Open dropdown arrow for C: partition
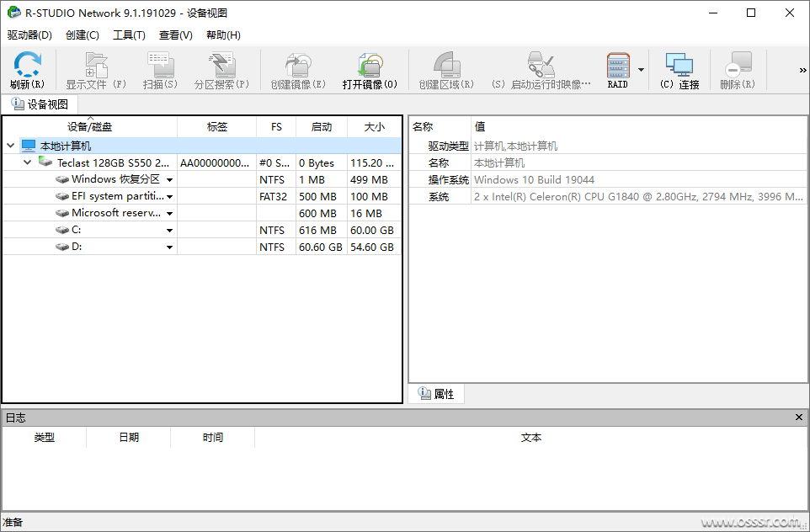The width and height of the screenshot is (810, 532). point(169,231)
